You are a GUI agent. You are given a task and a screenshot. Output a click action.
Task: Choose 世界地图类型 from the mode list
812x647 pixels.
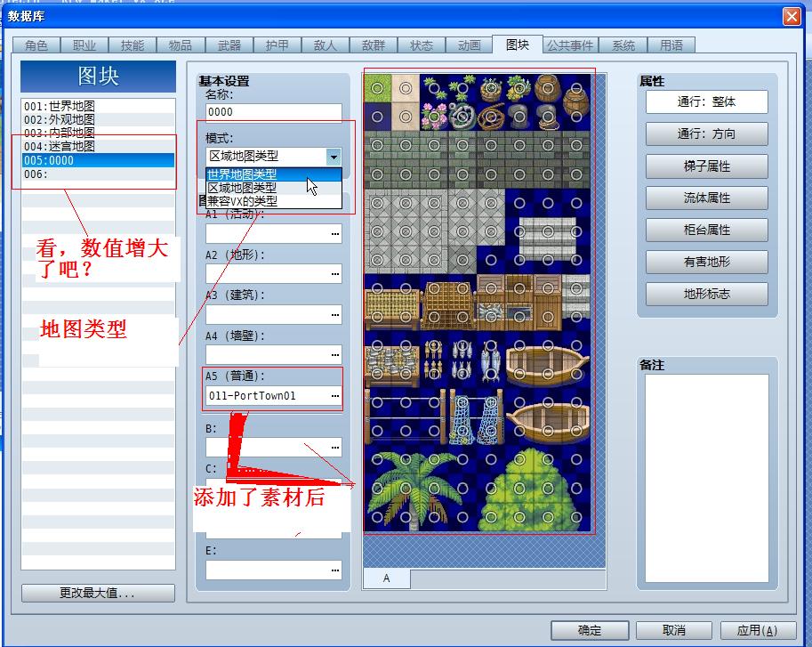click(x=273, y=174)
